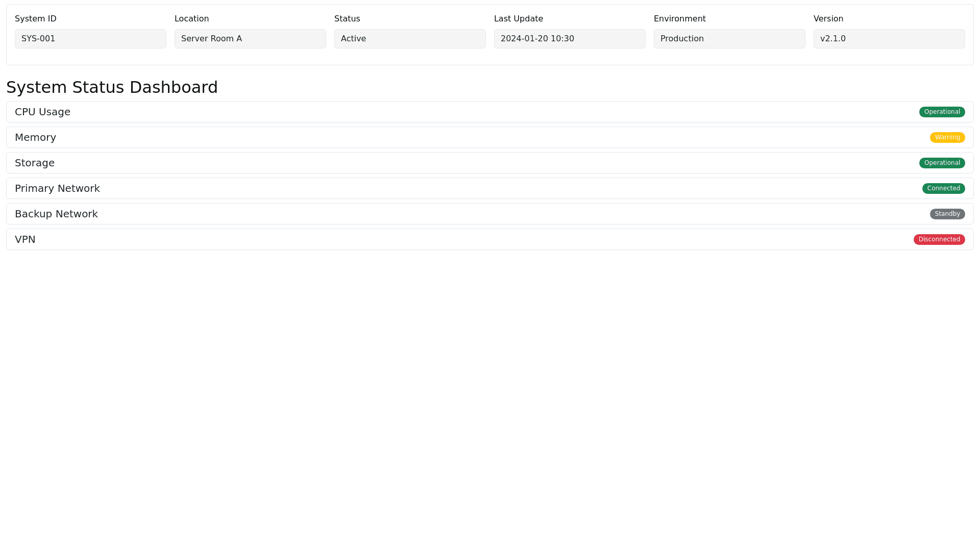The image size is (980, 551).
Task: Click the Operational badge for CPU Usage
Action: [942, 112]
